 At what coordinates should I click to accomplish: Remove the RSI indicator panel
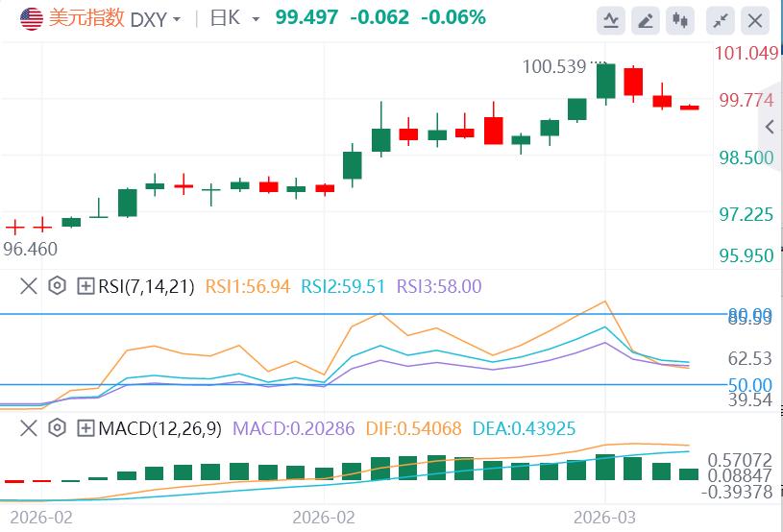coord(29,286)
